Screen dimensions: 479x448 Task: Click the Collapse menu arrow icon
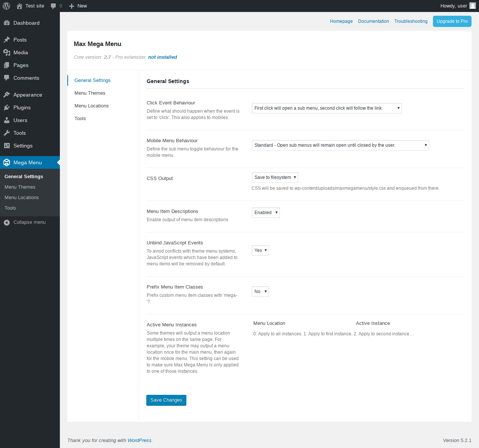(7, 222)
